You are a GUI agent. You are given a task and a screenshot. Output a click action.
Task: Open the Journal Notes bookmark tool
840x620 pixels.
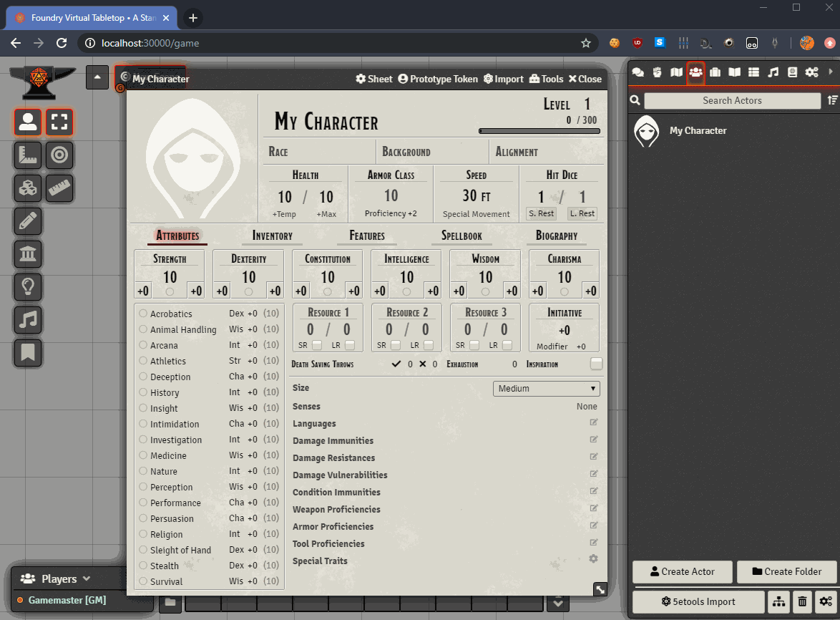28,353
